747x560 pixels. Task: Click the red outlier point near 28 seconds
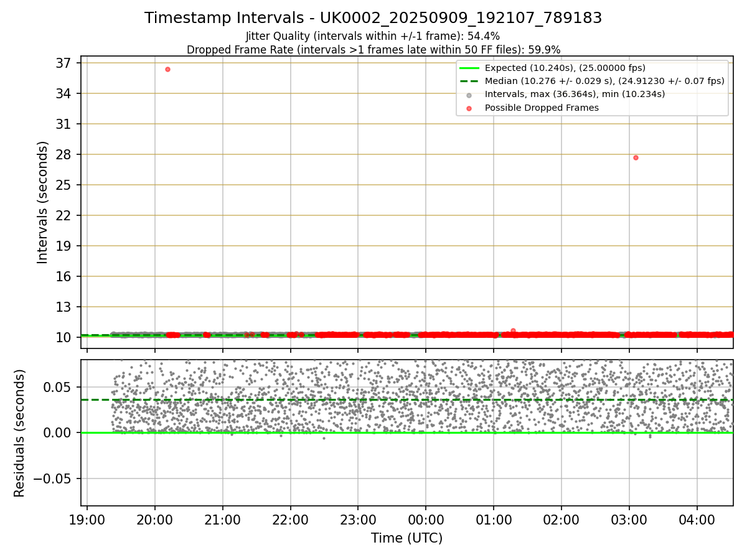click(x=636, y=157)
